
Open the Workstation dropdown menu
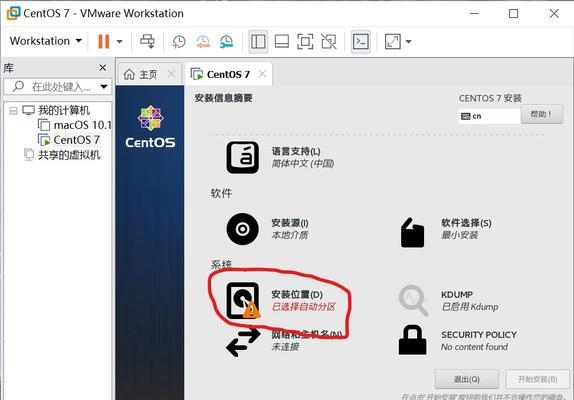click(x=45, y=41)
